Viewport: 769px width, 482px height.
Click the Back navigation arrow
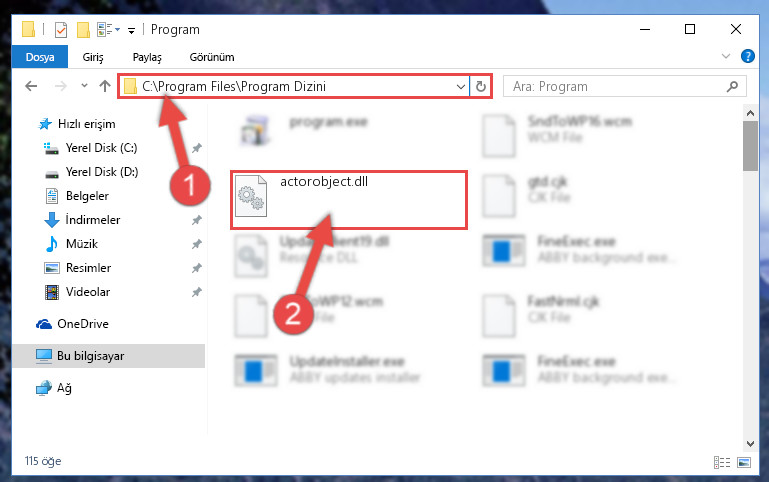(31, 86)
